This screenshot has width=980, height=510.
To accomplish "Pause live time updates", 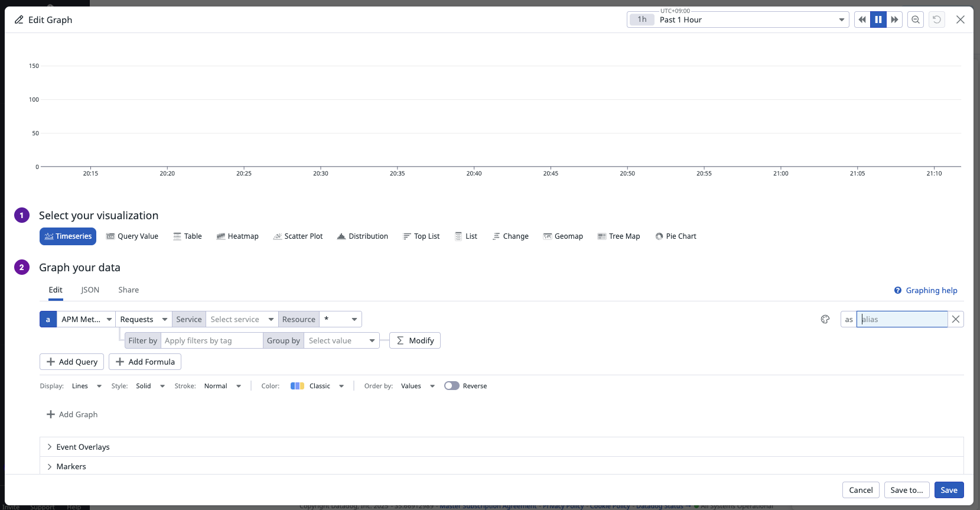I will coord(878,20).
